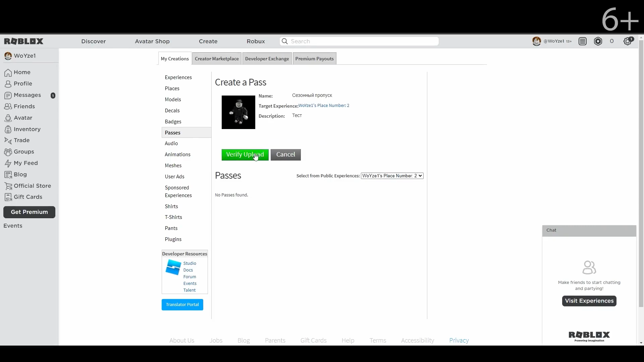Click the Chat panel header
The image size is (644, 362).
pyautogui.click(x=589, y=231)
